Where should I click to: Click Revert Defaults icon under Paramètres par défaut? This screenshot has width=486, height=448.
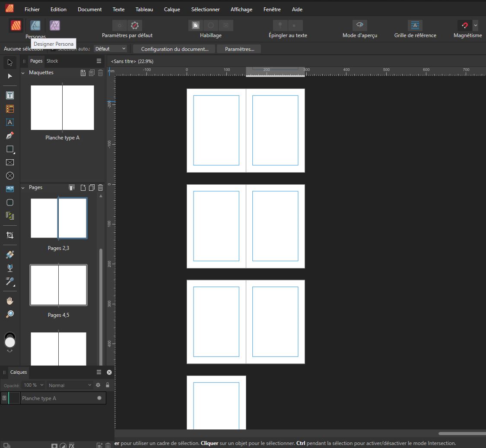point(134,25)
